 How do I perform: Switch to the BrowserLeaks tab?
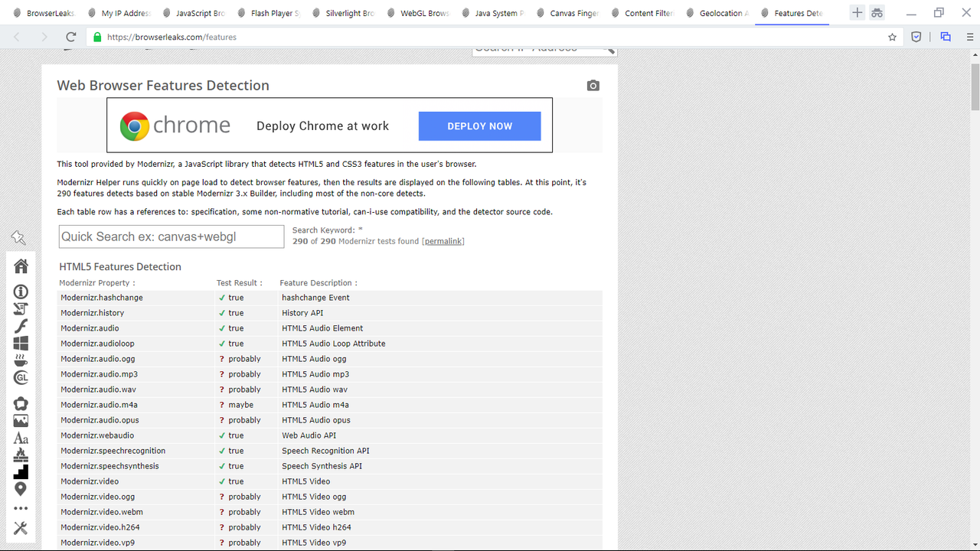[x=43, y=13]
